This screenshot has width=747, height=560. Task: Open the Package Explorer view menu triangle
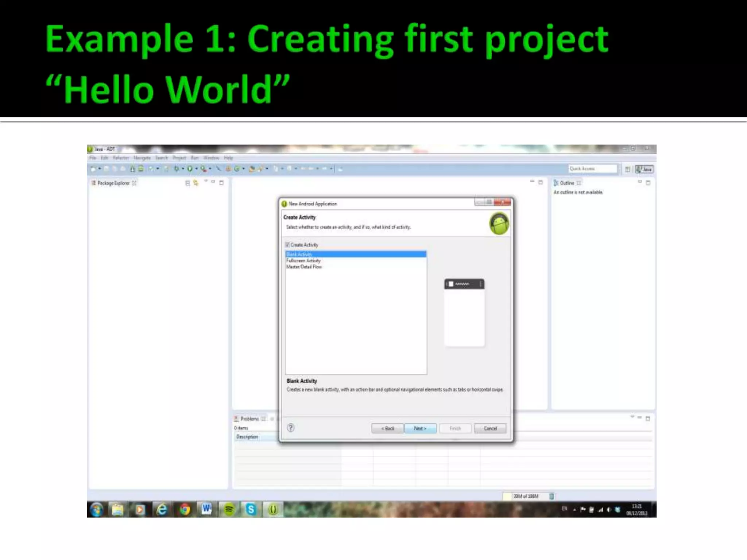click(206, 181)
